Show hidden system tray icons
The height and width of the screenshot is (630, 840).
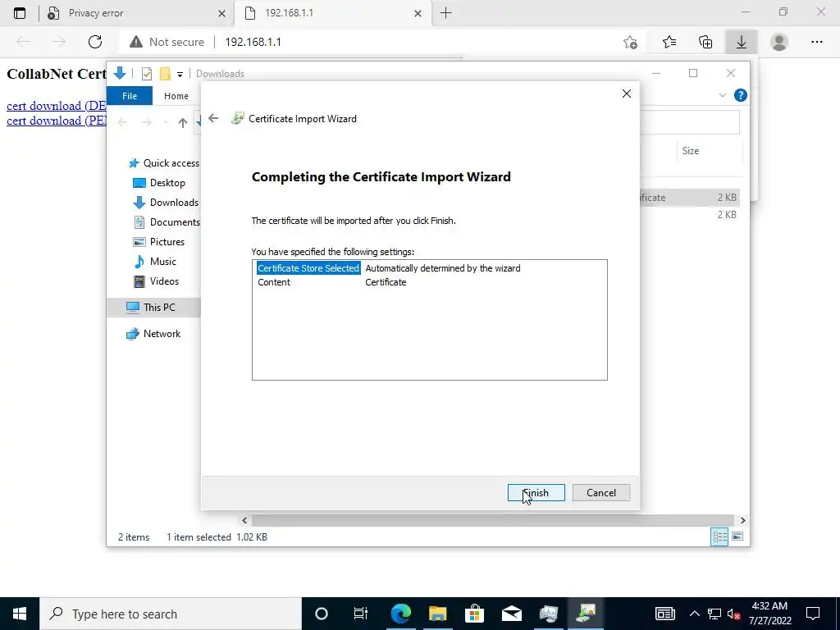click(694, 614)
